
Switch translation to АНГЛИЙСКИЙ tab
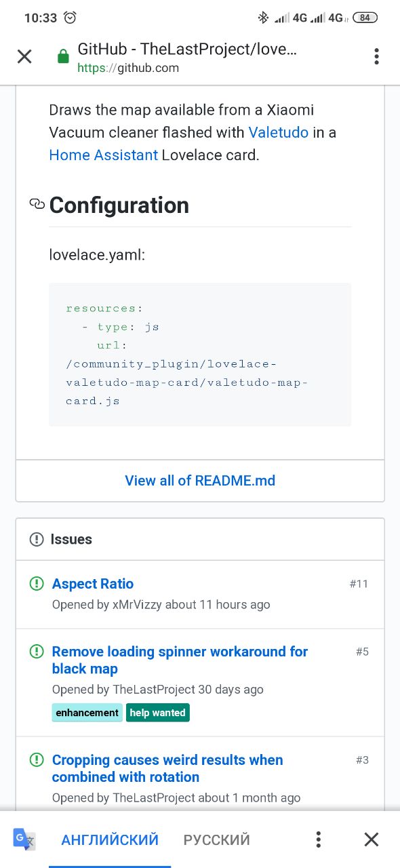110,840
